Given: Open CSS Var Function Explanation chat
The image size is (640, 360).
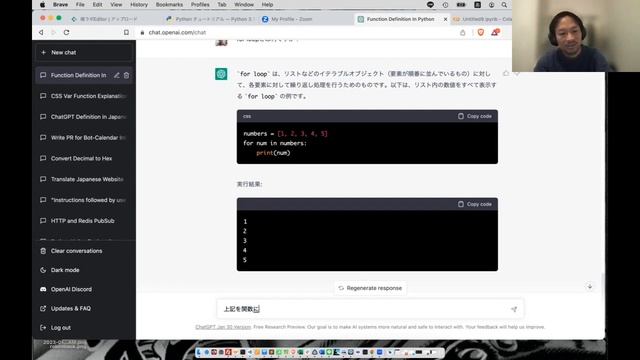Looking at the screenshot, I should coord(84,96).
